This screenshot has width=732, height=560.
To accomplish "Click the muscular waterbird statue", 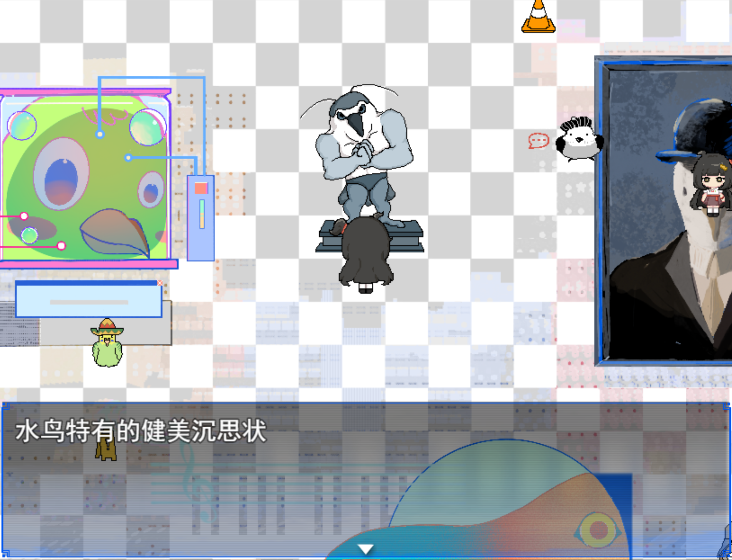I will point(363,156).
